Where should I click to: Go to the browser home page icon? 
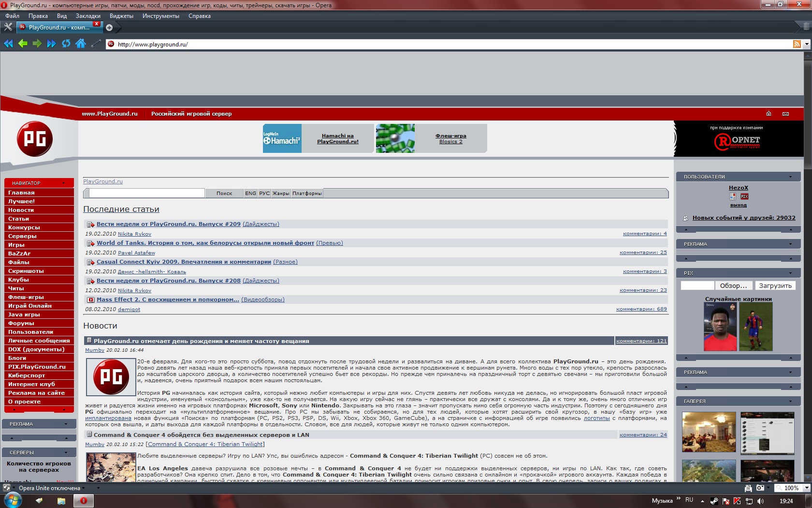pos(80,44)
